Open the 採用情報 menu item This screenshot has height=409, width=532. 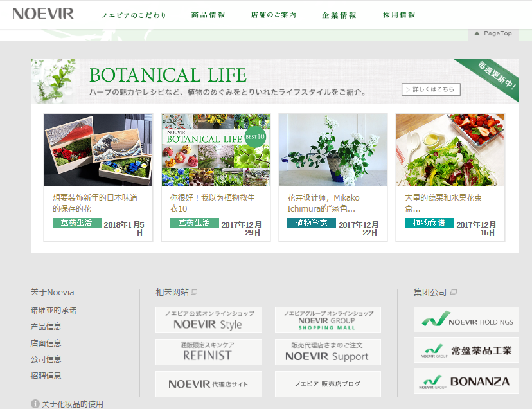(x=399, y=15)
